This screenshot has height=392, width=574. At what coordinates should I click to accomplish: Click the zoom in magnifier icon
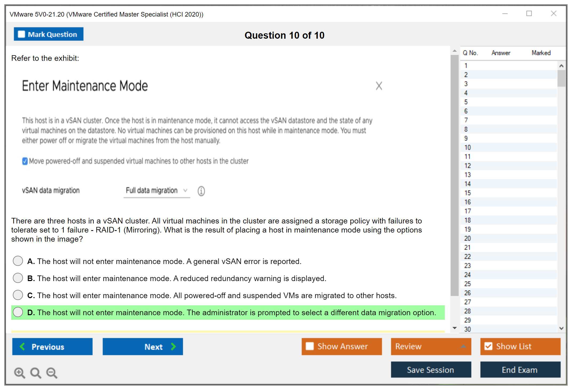point(19,373)
